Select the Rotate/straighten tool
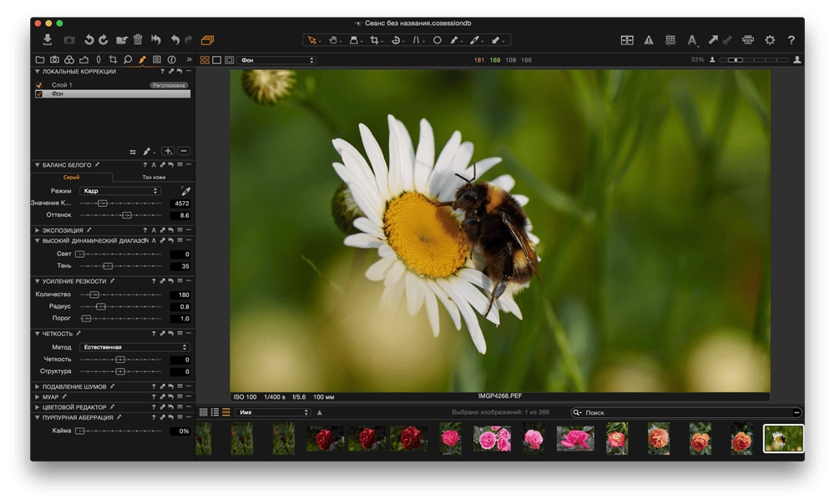Image resolution: width=835 pixels, height=504 pixels. (x=395, y=40)
